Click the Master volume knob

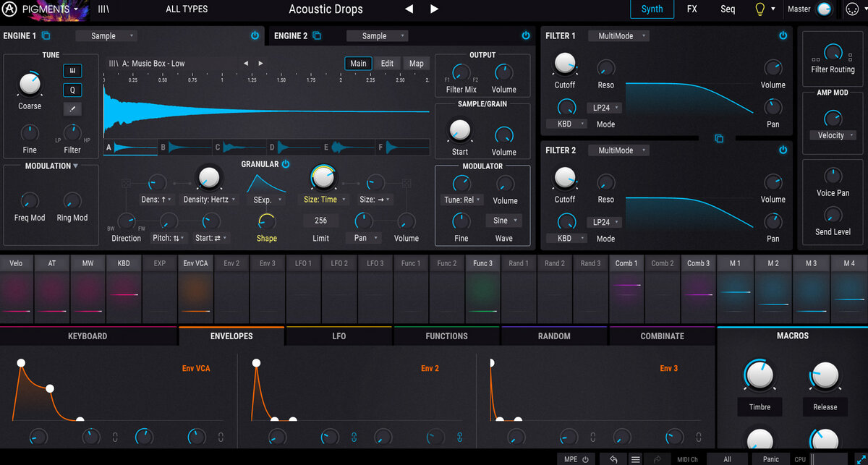pyautogui.click(x=823, y=9)
